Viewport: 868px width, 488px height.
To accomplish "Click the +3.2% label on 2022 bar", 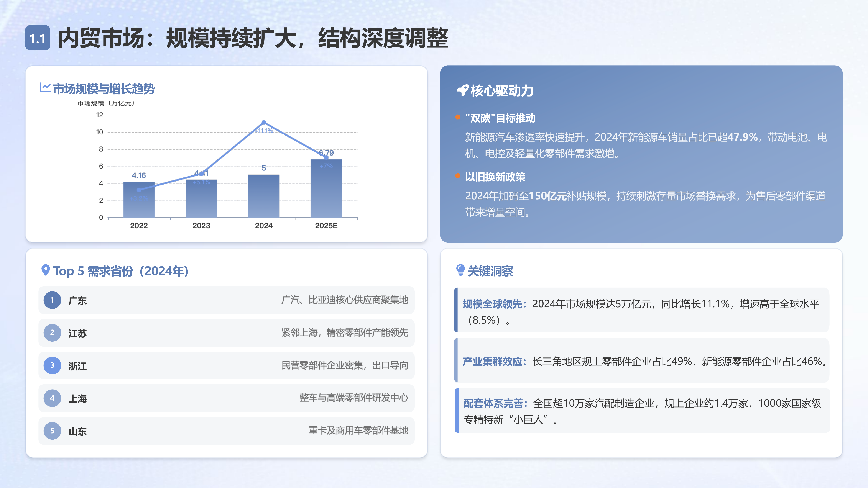I will [x=139, y=198].
